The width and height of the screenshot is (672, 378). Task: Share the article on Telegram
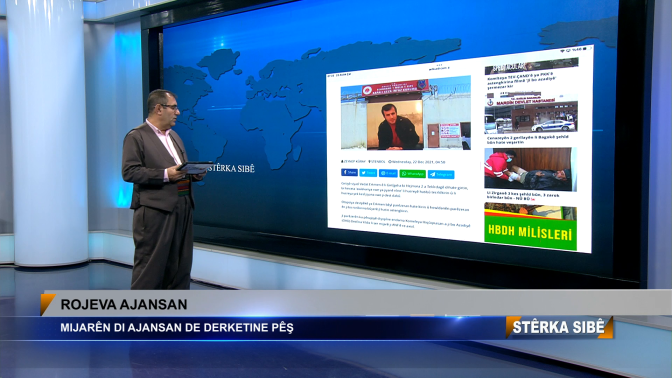pyautogui.click(x=441, y=174)
